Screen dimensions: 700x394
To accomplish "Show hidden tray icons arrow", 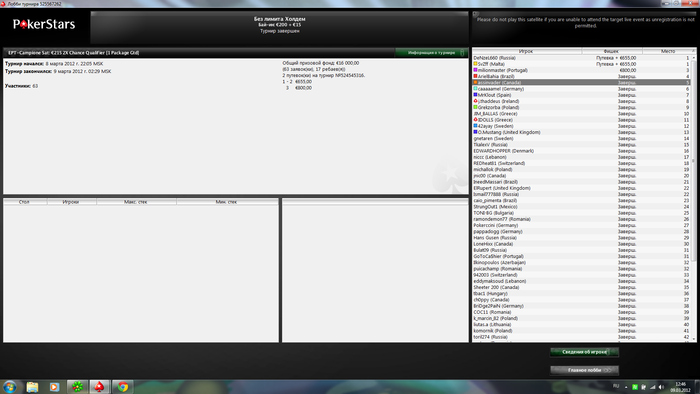I will point(626,387).
